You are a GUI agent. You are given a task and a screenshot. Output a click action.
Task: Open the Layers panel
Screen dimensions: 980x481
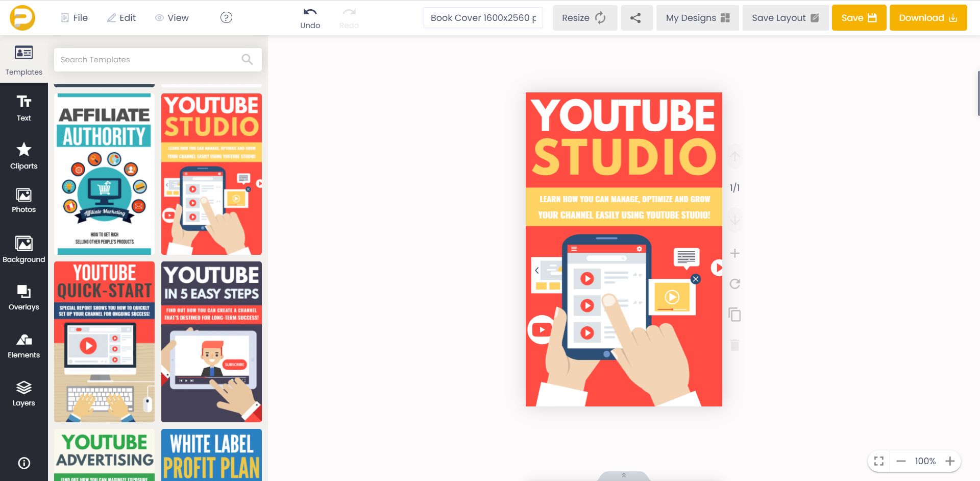(23, 391)
